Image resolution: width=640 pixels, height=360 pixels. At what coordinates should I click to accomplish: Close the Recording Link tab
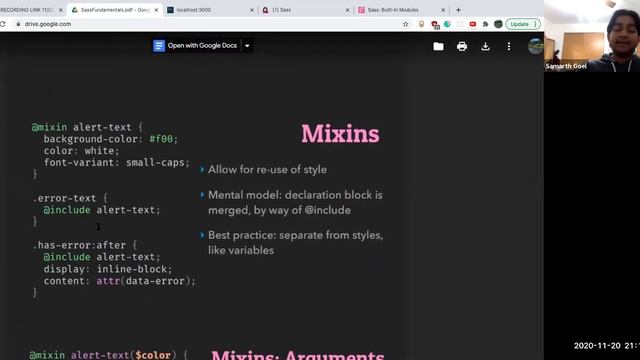coord(61,10)
